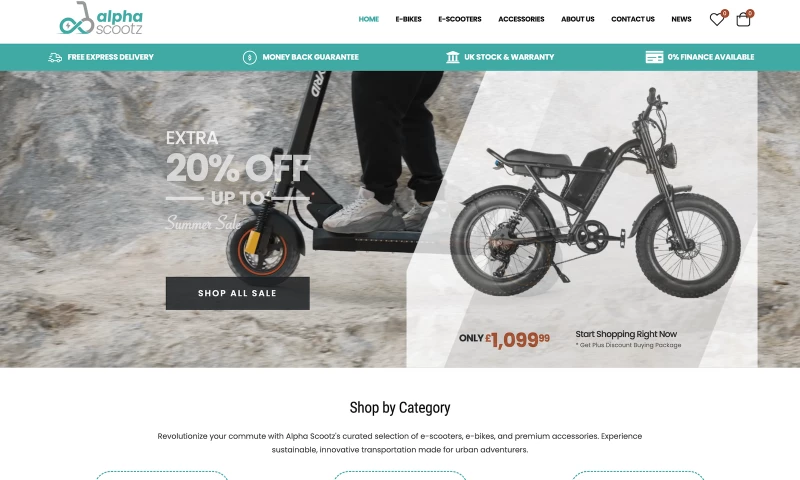Click Start Shopping Right Now text
800x480 pixels.
626,334
